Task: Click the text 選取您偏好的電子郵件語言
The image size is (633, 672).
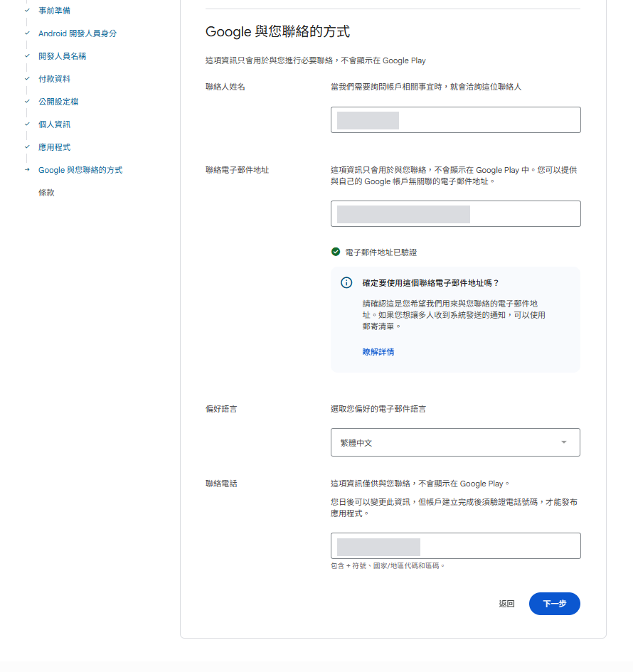Action: pyautogui.click(x=378, y=409)
